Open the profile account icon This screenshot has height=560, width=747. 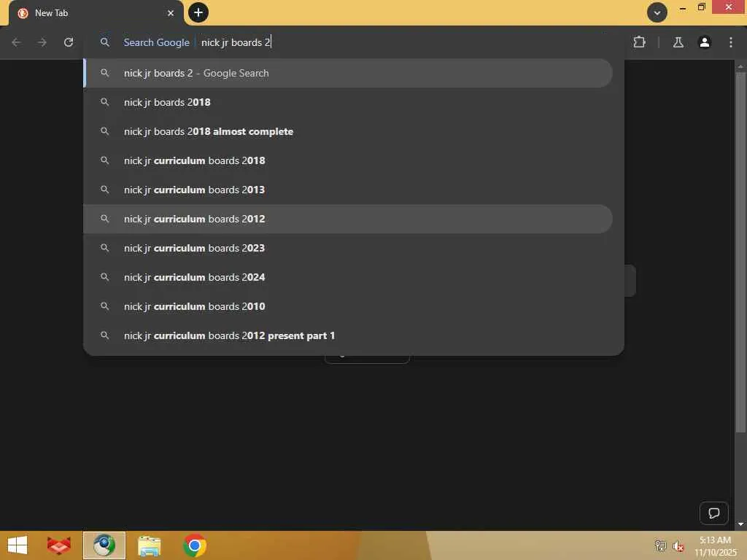click(x=704, y=42)
